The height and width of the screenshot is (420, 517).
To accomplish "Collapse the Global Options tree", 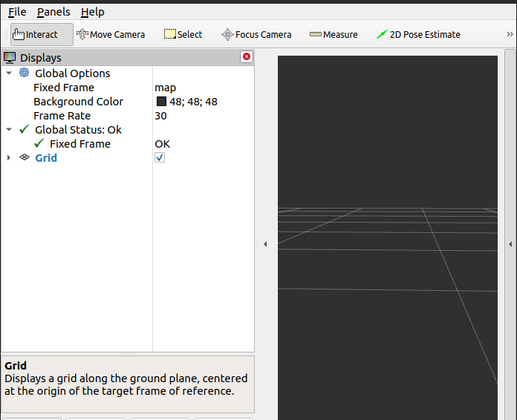I will pos(9,73).
